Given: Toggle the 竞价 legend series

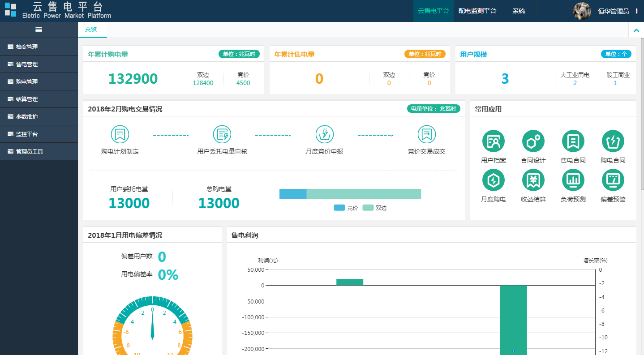Looking at the screenshot, I should point(346,208).
